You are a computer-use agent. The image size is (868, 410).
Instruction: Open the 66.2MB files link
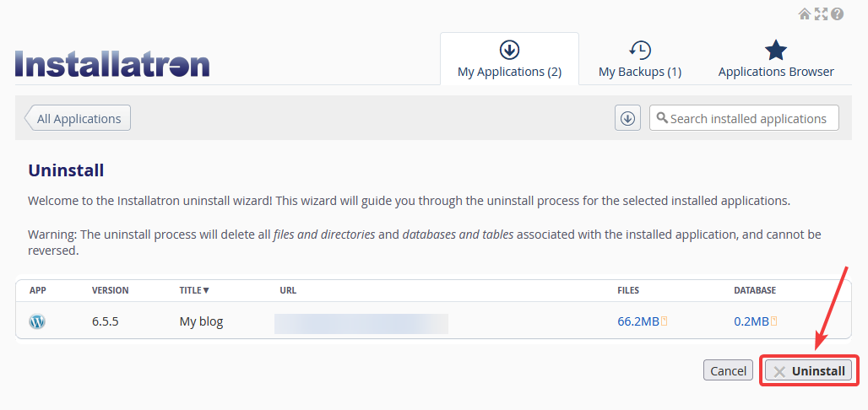[x=637, y=321]
